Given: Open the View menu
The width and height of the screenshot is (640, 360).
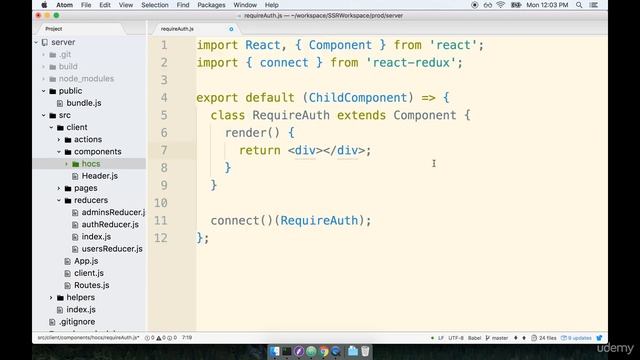Looking at the screenshot, I should click(126, 5).
